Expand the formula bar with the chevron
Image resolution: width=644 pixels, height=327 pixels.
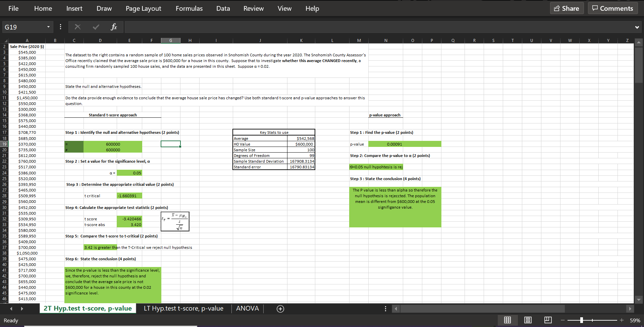tap(636, 27)
